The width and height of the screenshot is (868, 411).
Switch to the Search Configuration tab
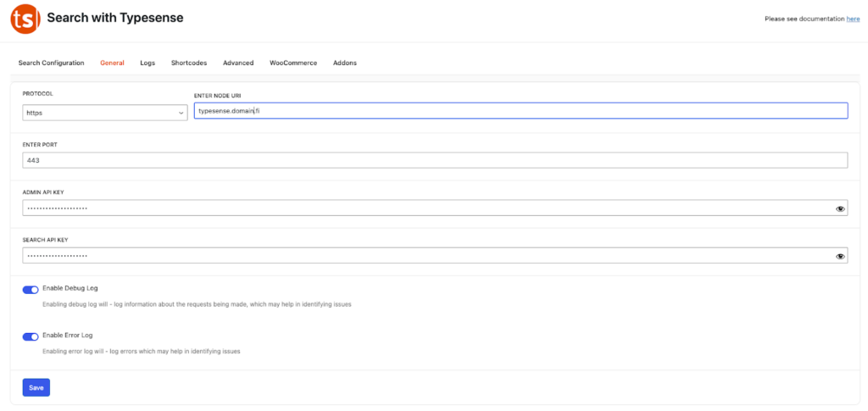click(x=51, y=63)
